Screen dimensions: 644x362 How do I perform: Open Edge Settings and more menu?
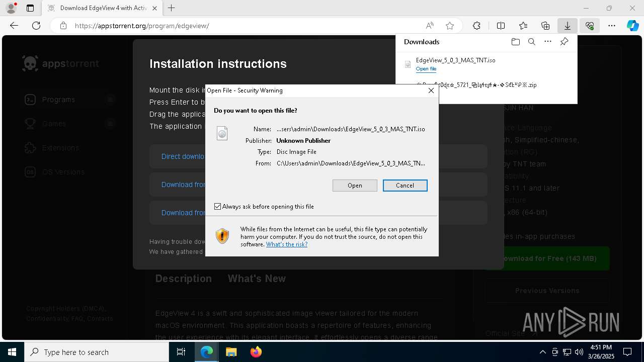click(612, 26)
